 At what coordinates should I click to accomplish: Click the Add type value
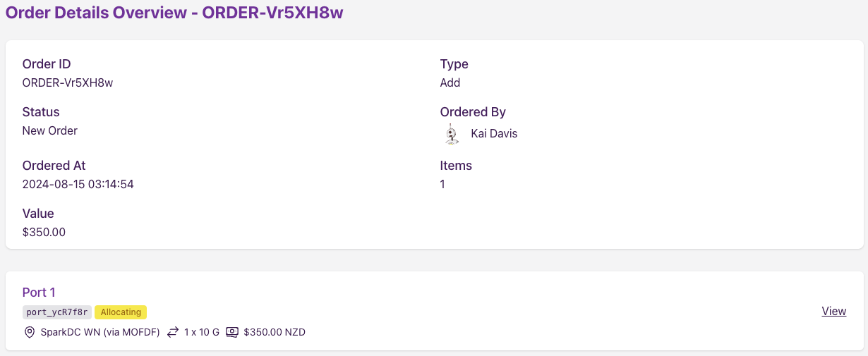point(450,82)
